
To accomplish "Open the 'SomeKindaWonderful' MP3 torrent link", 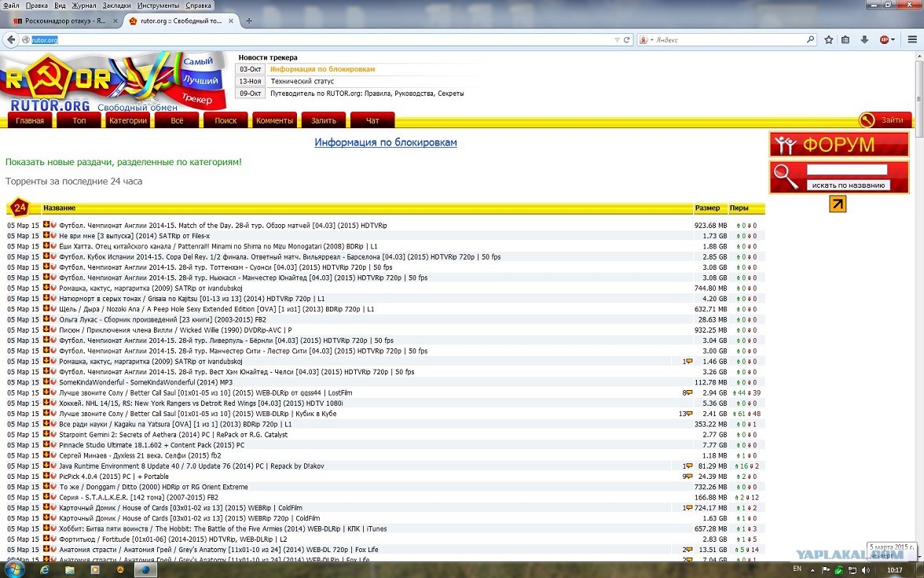I will [145, 382].
